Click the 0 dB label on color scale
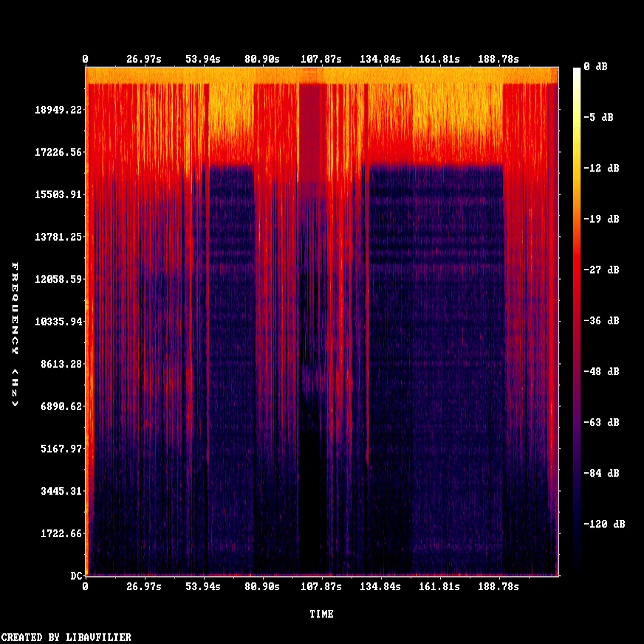Screen dimensions: 644x644 595,67
